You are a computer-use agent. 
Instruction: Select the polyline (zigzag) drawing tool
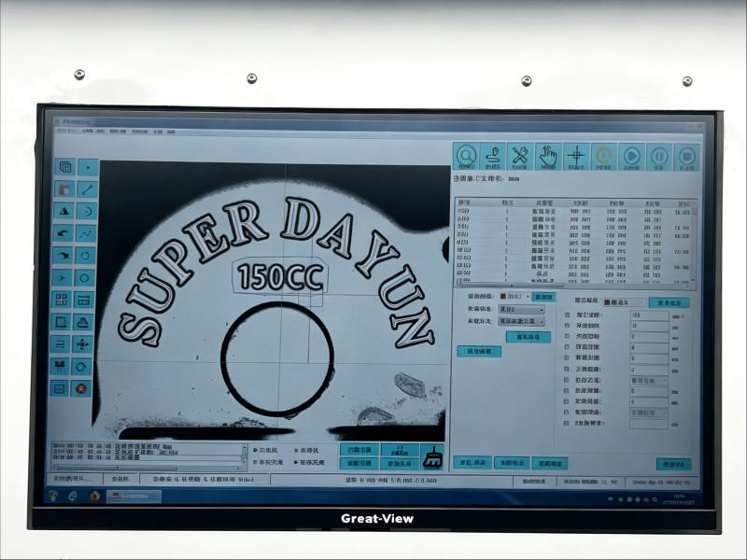tap(86, 233)
